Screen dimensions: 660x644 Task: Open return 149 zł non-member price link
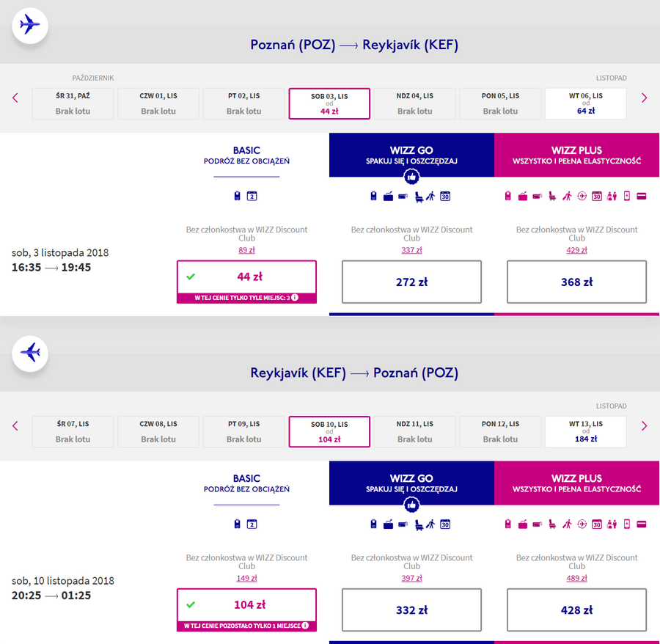(246, 578)
